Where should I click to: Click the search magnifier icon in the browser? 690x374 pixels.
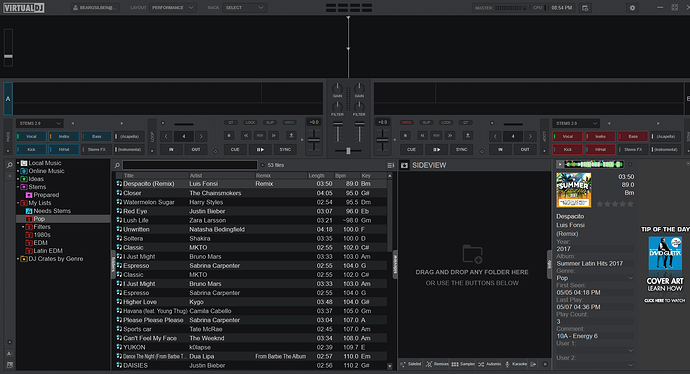point(117,165)
